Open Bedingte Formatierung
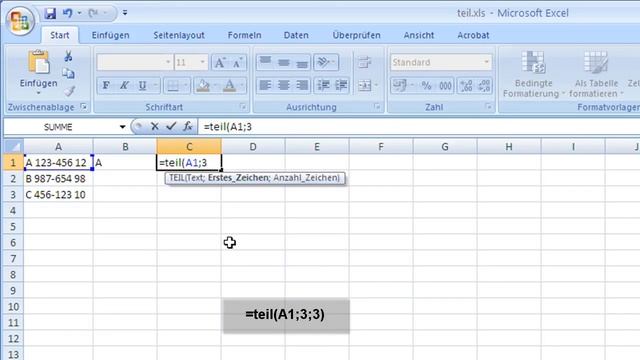The width and height of the screenshot is (640, 360). coord(533,74)
